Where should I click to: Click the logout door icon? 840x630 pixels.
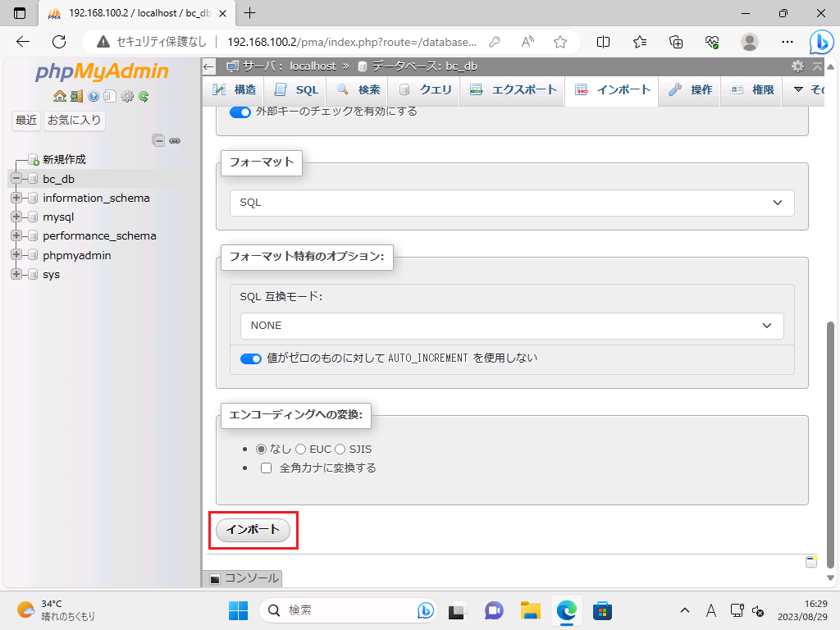pos(76,96)
